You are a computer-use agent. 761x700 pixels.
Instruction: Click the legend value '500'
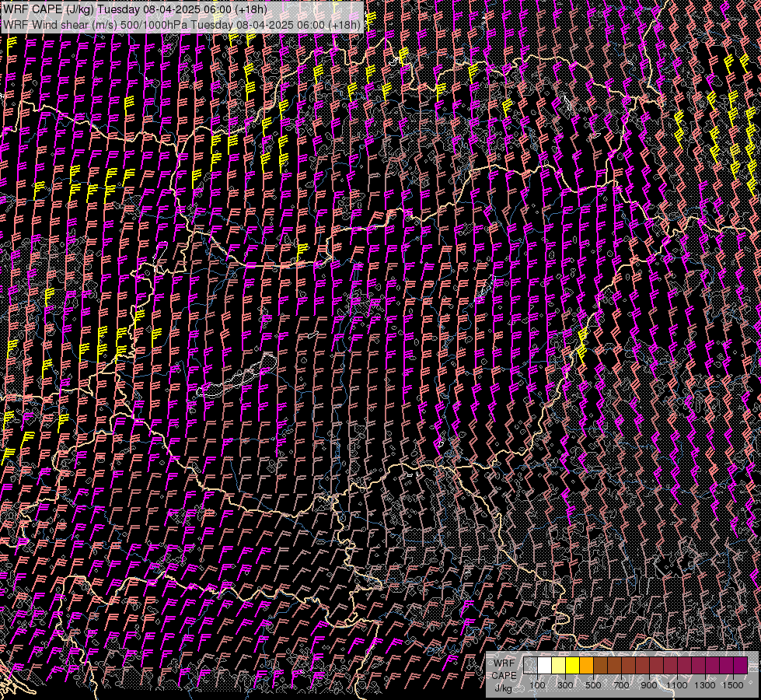593,685
